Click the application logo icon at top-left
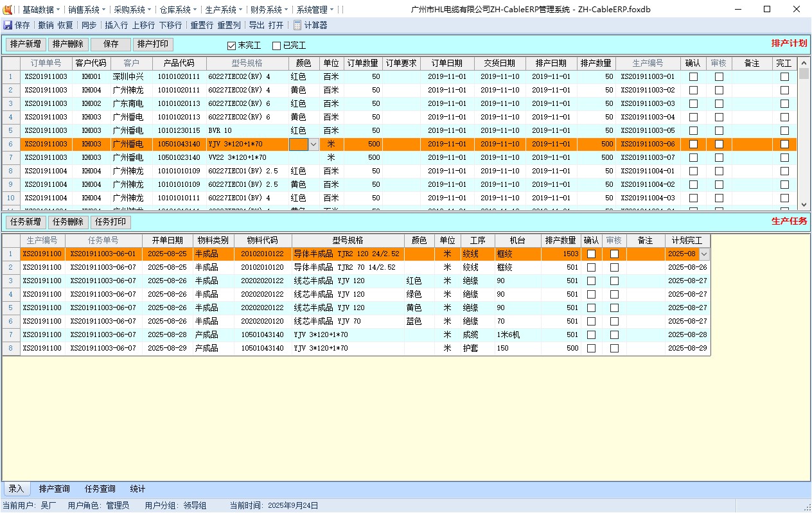812x513 pixels. (8, 10)
